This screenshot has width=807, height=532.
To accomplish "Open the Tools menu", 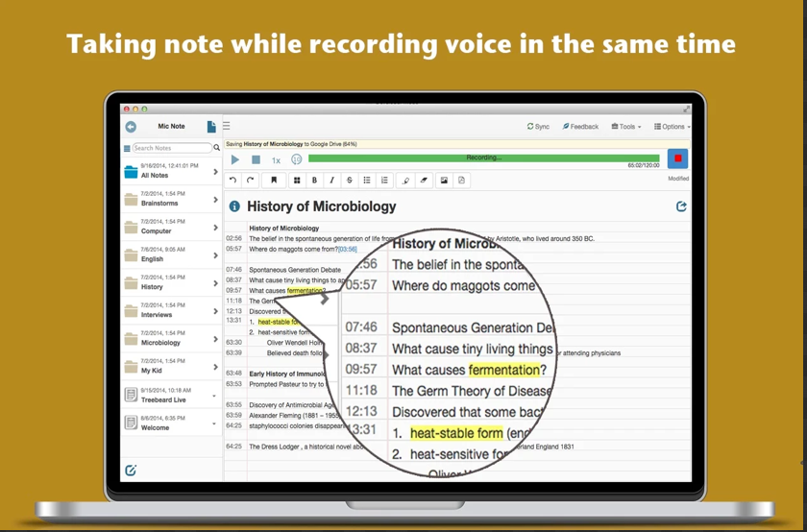I will [x=626, y=127].
